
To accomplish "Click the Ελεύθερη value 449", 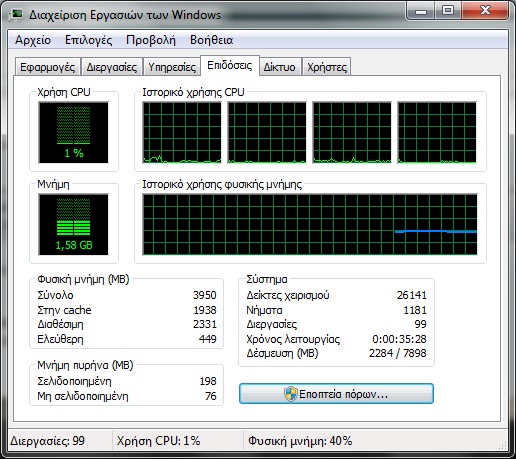I will coord(207,339).
